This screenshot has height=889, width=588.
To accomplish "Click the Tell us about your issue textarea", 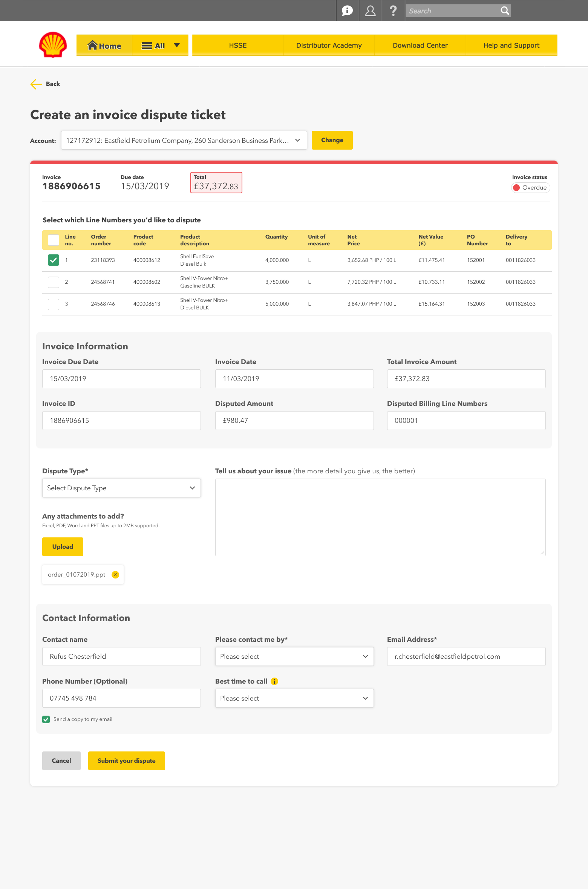I will (380, 517).
